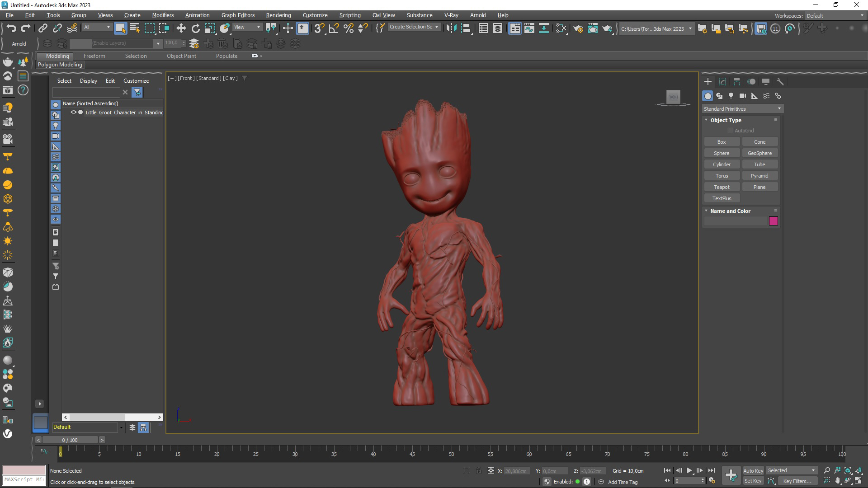
Task: Open the Utilities panel wrench icon
Action: [780, 82]
